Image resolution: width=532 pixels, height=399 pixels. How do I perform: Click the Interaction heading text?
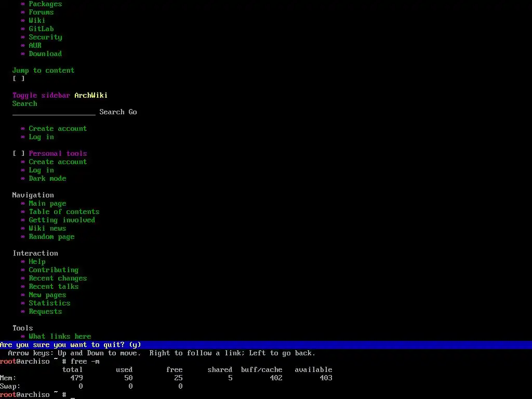[35, 254]
